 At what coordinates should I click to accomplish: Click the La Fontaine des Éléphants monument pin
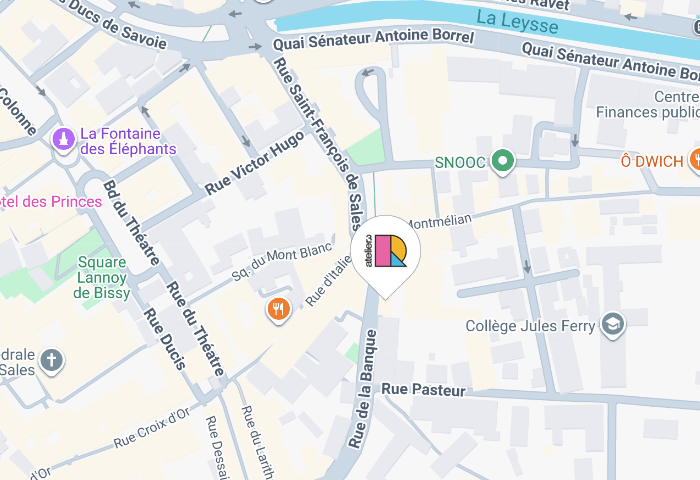[64, 140]
